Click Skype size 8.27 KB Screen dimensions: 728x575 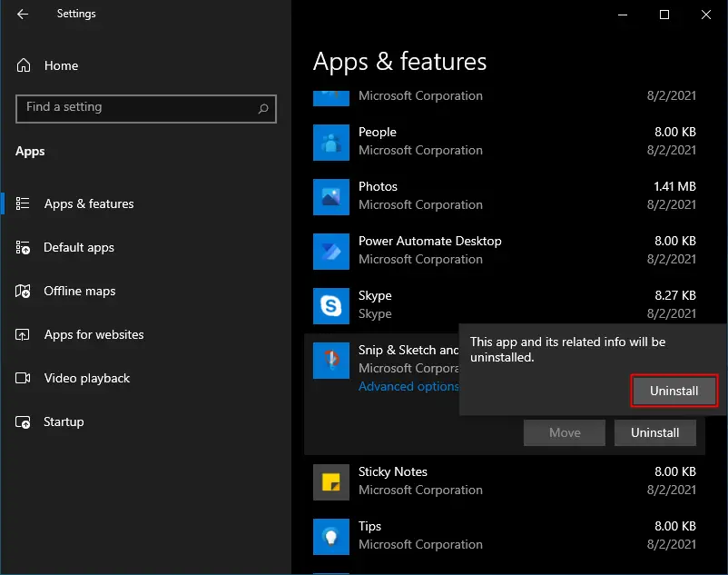click(x=675, y=295)
